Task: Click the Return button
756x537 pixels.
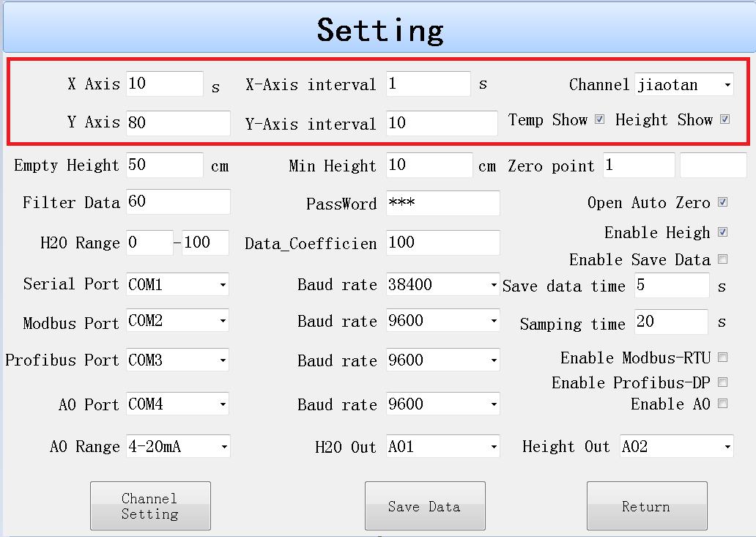Action: click(646, 506)
